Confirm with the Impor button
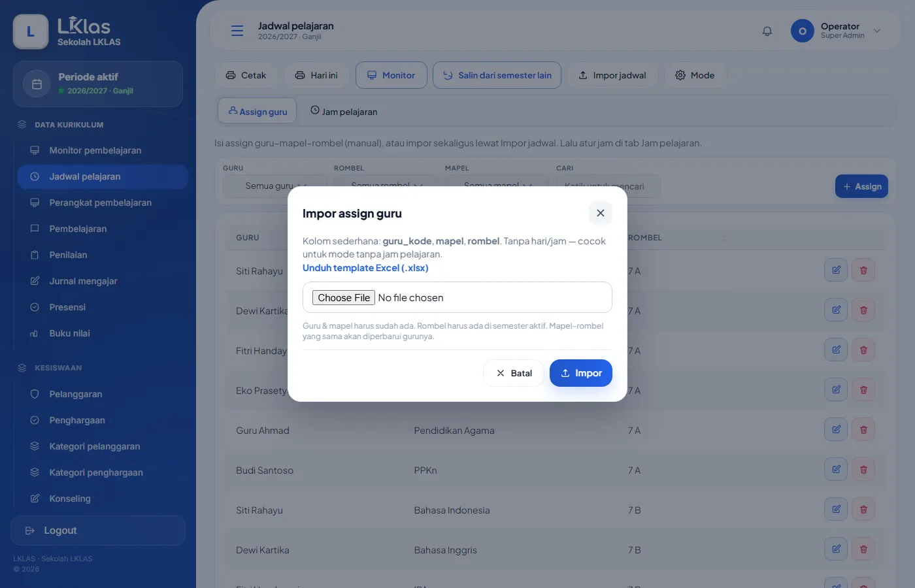The height and width of the screenshot is (588, 915). pyautogui.click(x=581, y=373)
